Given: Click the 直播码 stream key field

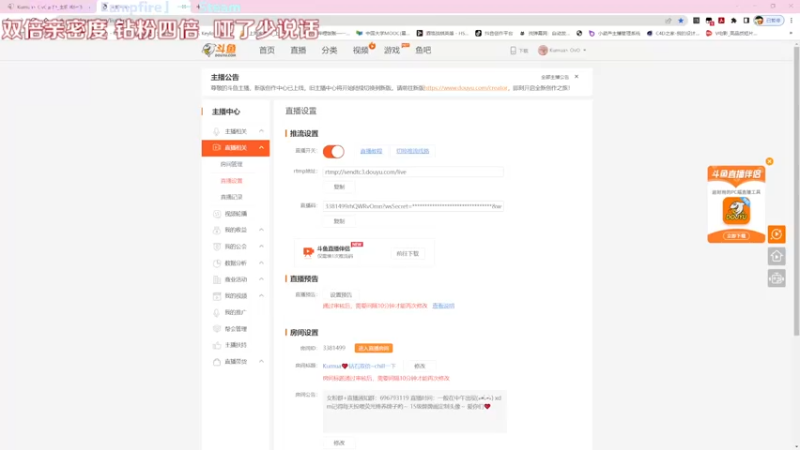Looking at the screenshot, I should [413, 206].
